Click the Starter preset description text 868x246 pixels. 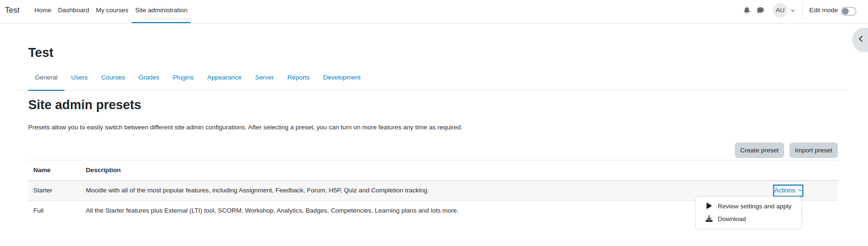click(x=257, y=190)
